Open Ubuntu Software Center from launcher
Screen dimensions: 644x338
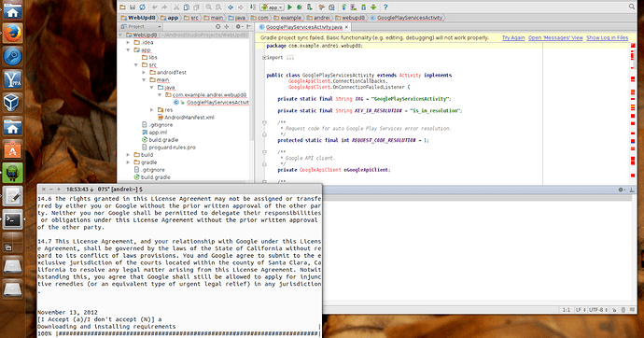click(x=12, y=149)
